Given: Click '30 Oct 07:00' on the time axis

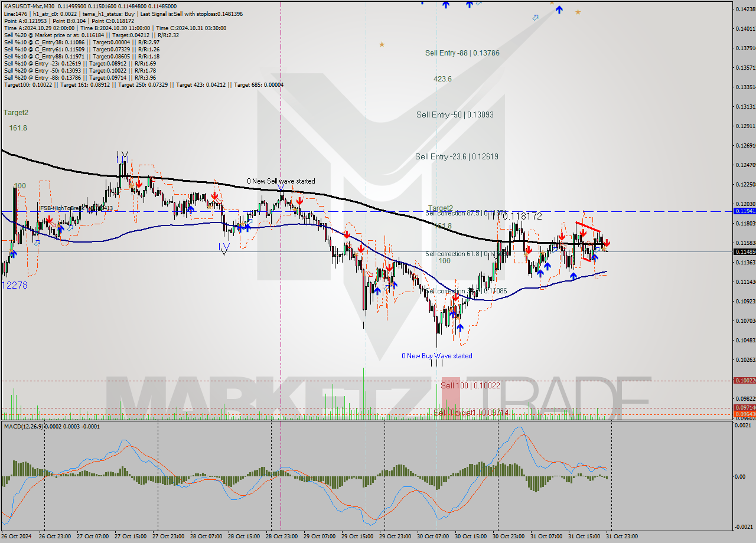Looking at the screenshot, I should pyautogui.click(x=432, y=536).
